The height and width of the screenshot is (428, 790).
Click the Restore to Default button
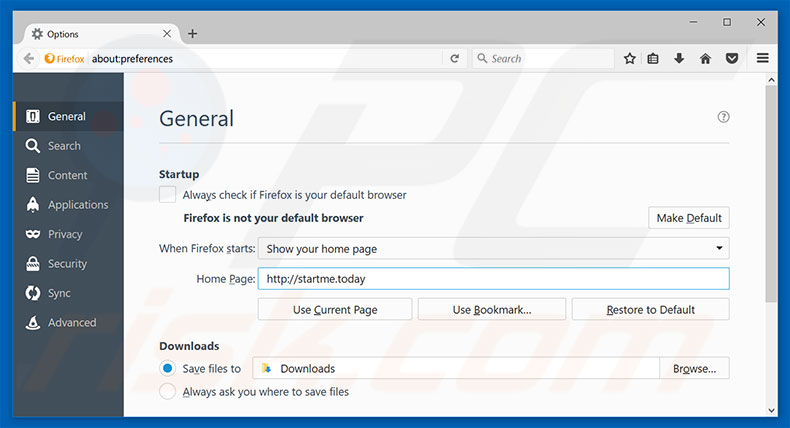click(x=650, y=310)
